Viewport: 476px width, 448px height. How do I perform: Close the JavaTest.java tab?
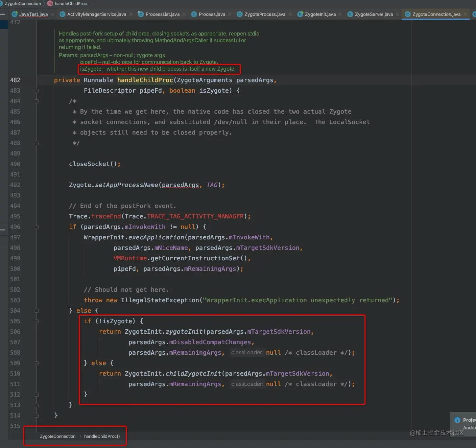coord(52,14)
